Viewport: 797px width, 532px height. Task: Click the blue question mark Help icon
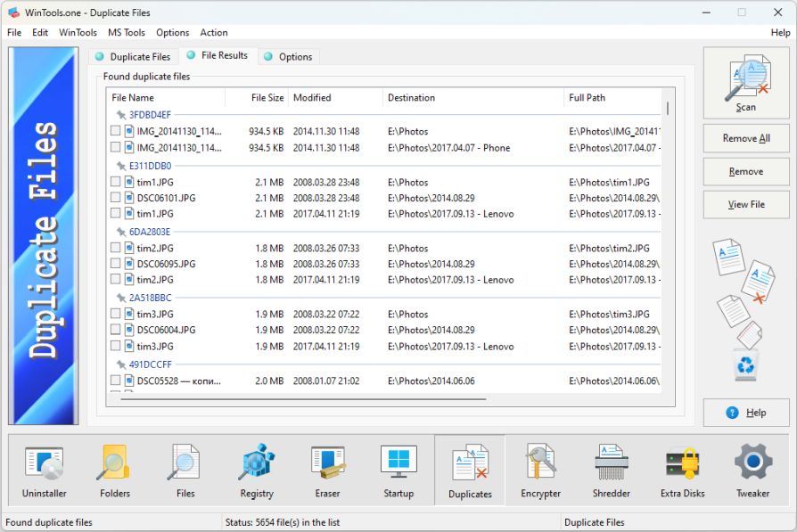[732, 413]
